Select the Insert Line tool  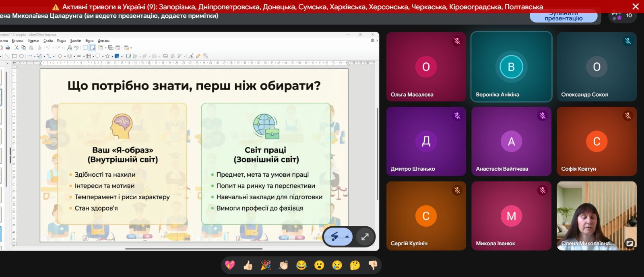[7, 56]
